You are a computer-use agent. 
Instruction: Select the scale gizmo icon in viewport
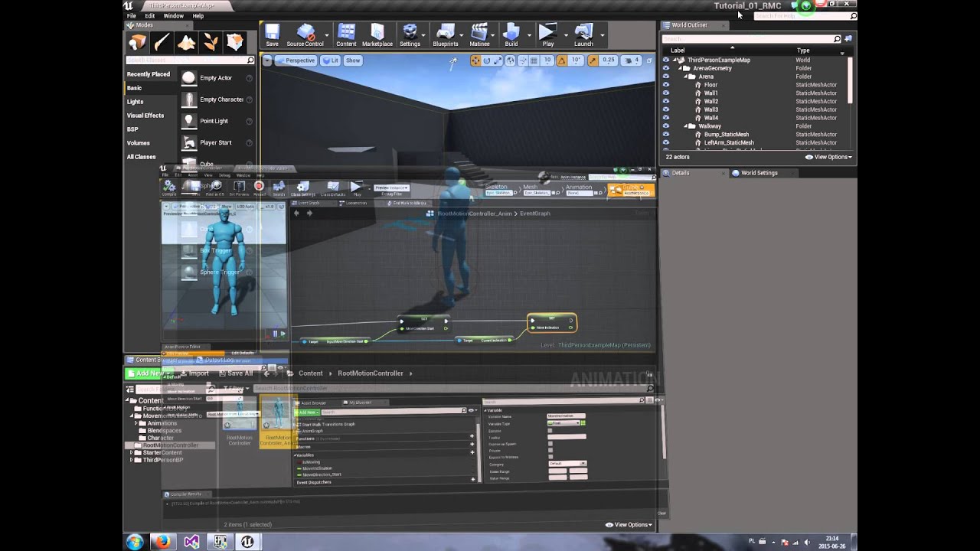(498, 60)
